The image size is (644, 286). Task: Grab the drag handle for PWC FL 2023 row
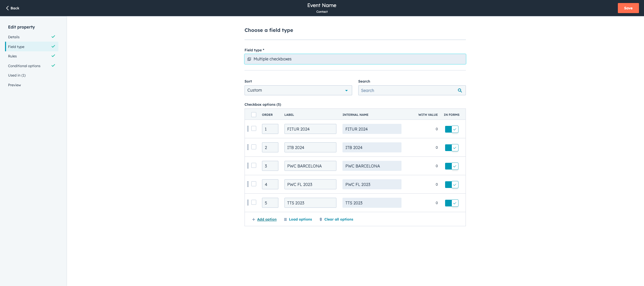tap(248, 184)
